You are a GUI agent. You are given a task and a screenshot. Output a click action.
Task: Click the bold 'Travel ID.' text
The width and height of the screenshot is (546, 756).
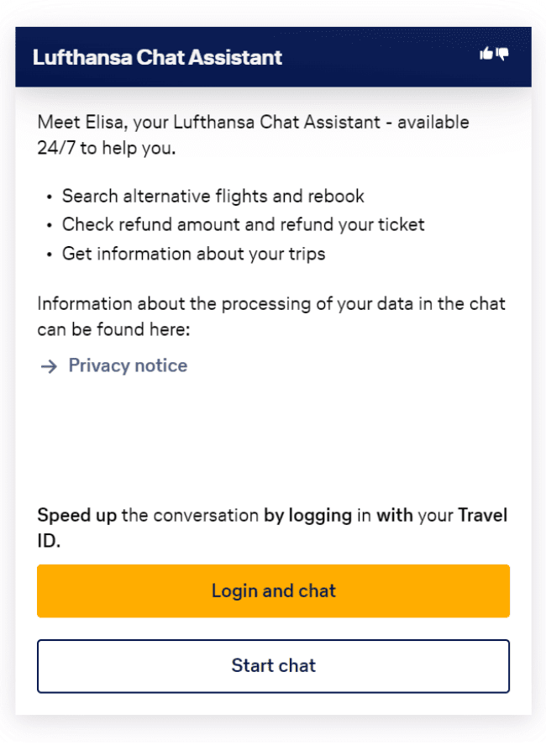coord(482,515)
